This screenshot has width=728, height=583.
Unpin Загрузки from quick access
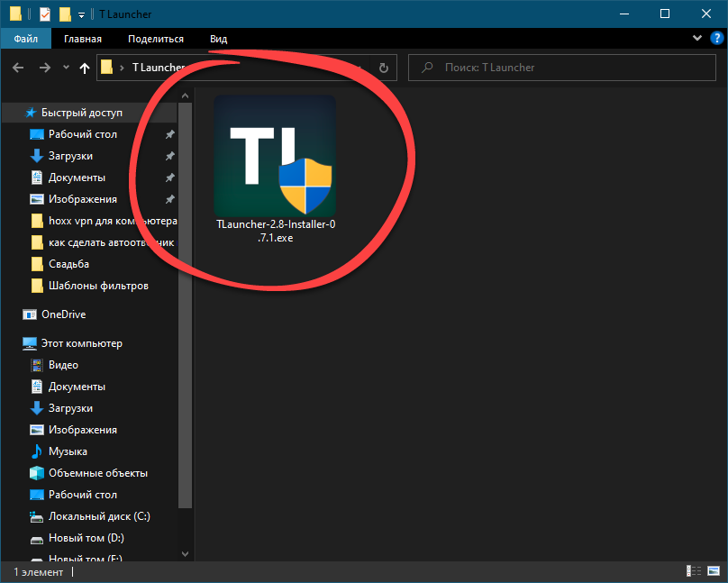tap(170, 156)
